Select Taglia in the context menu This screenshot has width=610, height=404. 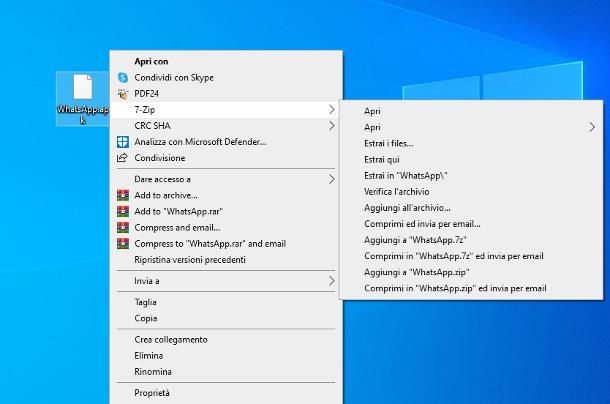tap(226, 302)
